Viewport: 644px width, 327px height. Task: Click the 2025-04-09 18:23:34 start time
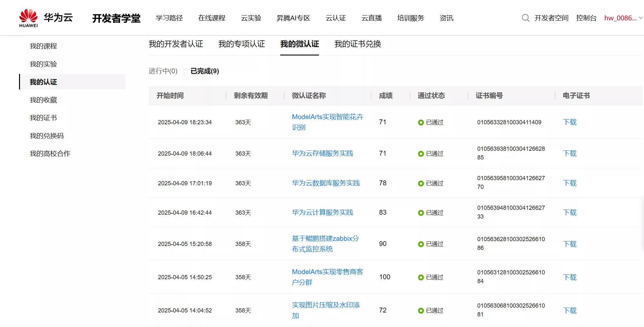[x=185, y=122]
